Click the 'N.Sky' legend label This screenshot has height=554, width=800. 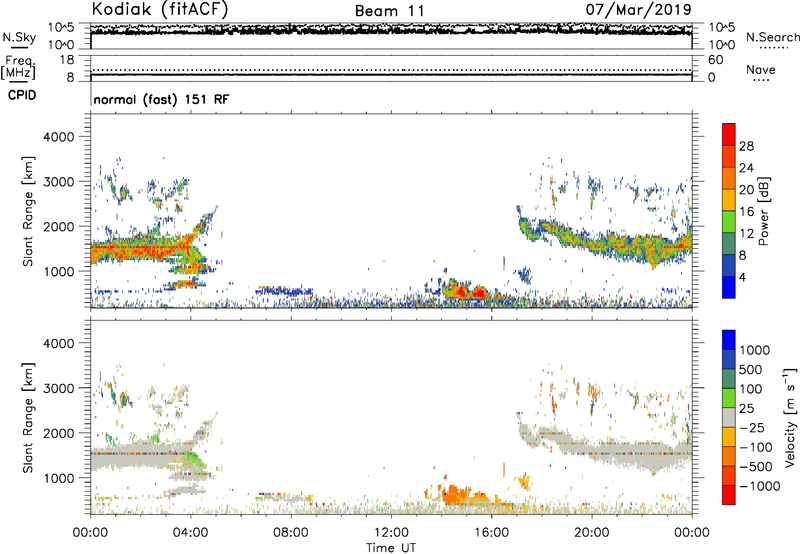click(19, 37)
